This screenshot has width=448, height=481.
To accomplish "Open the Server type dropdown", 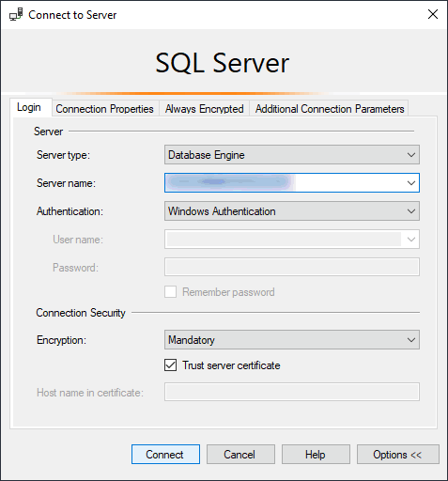I will tap(292, 155).
